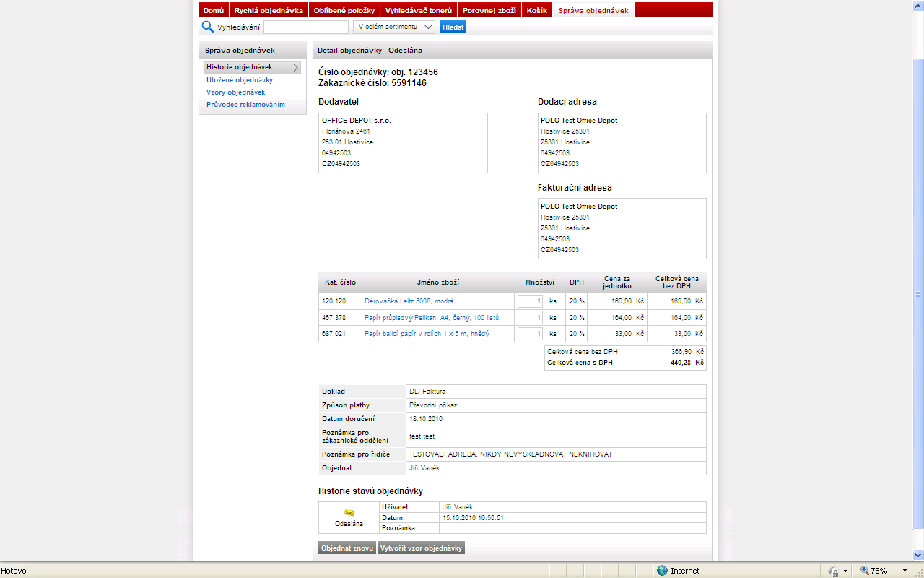Click the Množství column header
The image size is (924, 578).
pos(540,282)
